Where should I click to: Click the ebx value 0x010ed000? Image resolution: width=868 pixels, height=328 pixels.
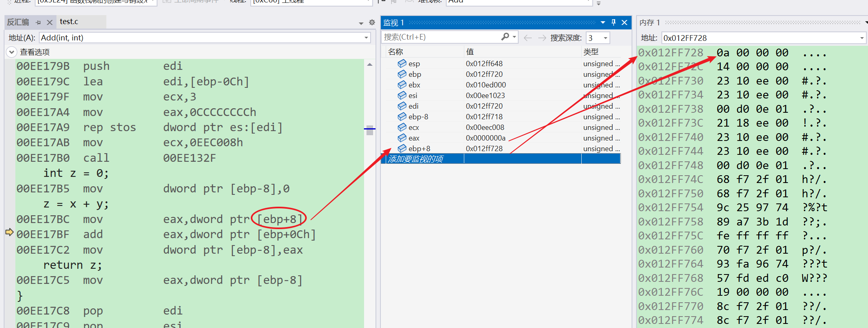(x=486, y=85)
